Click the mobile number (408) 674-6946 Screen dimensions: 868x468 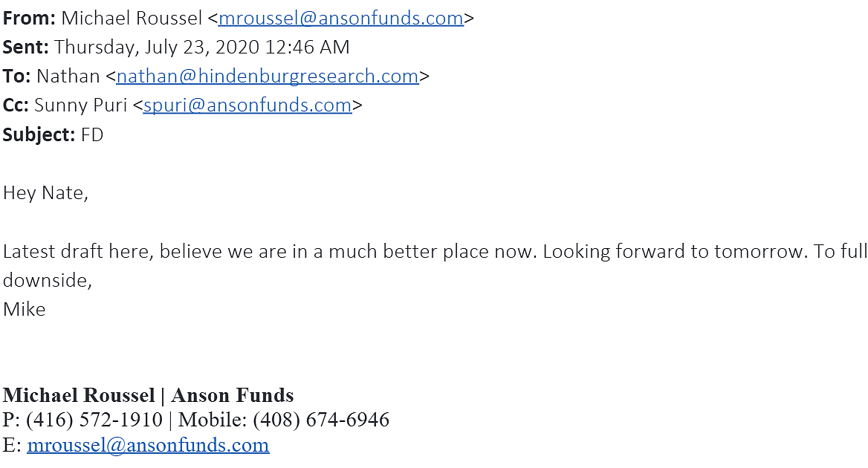coord(321,420)
